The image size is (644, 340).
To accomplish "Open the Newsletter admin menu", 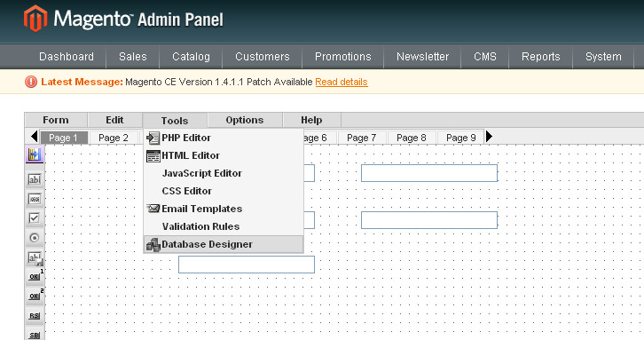I will [x=422, y=56].
